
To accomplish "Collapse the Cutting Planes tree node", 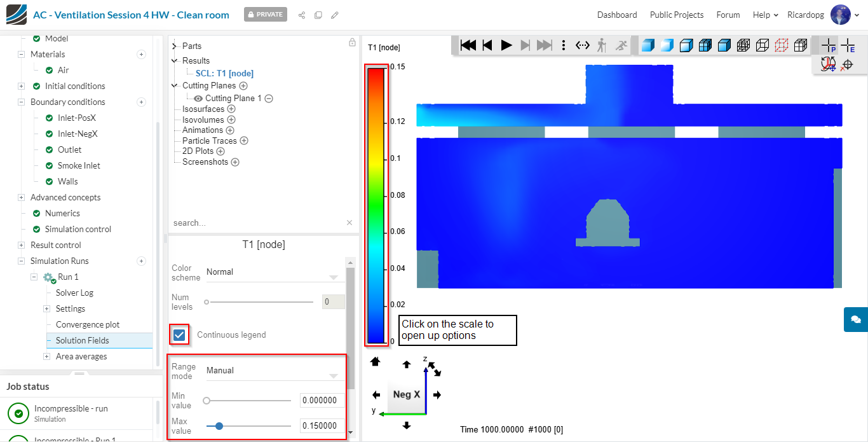I will (175, 85).
